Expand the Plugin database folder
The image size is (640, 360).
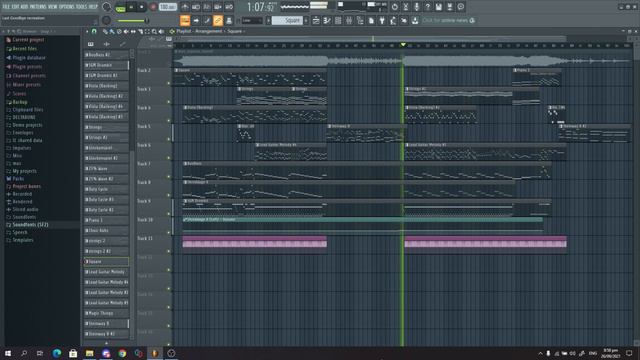coord(25,58)
